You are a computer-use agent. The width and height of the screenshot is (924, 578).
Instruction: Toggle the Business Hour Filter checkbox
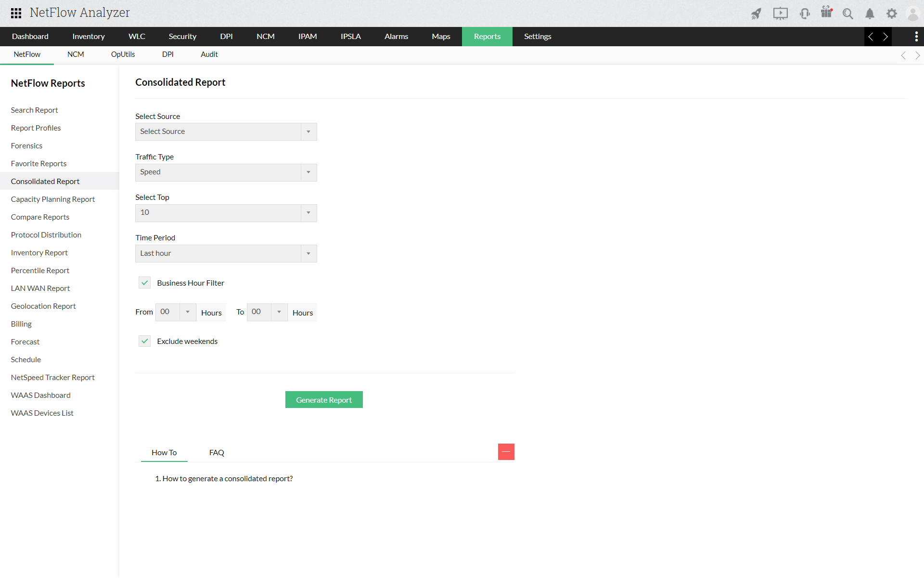tap(144, 282)
